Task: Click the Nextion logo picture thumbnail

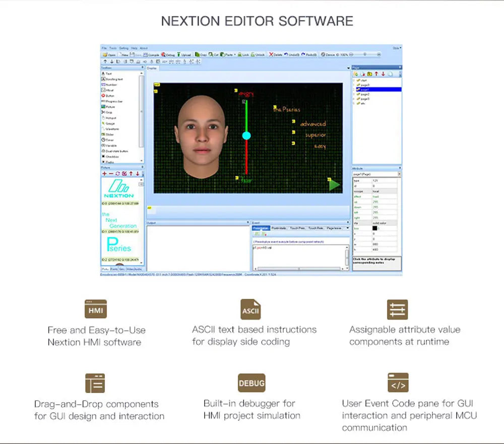Action: (119, 188)
